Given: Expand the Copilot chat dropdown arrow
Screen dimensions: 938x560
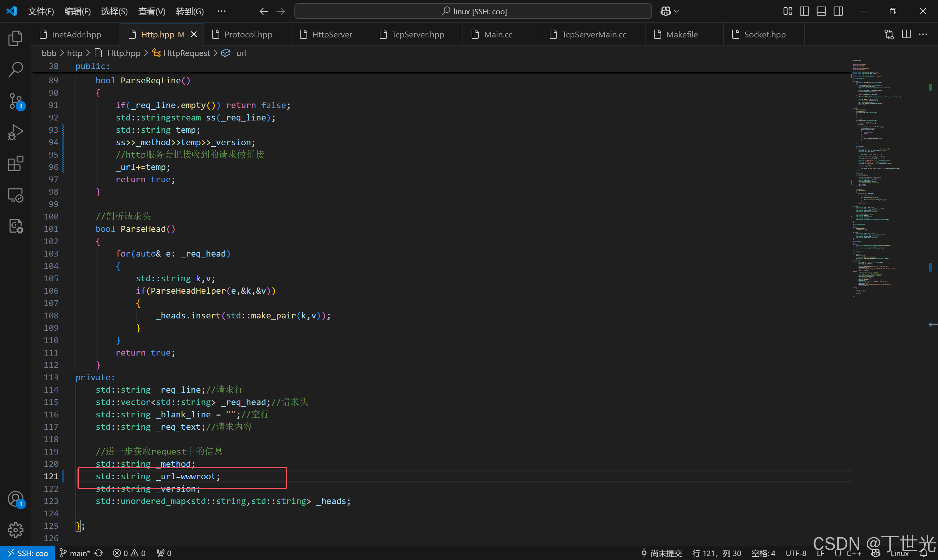Looking at the screenshot, I should (676, 11).
